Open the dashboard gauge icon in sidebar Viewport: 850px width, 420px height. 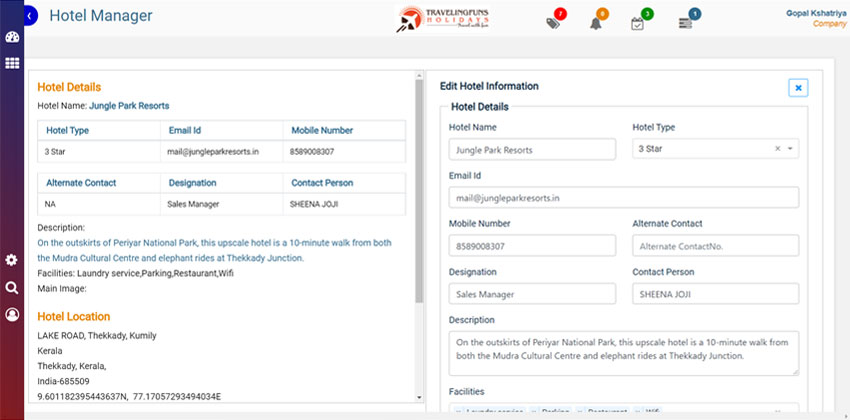[12, 38]
